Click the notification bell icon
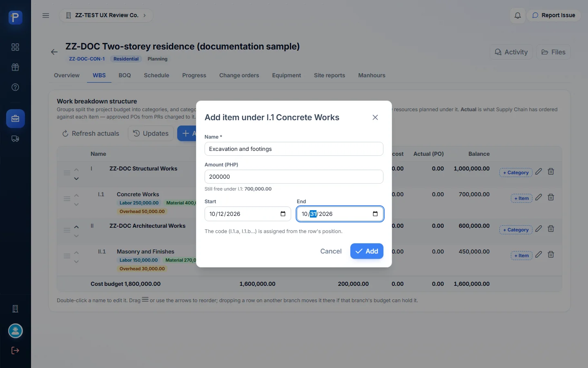The height and width of the screenshot is (368, 588). pyautogui.click(x=517, y=16)
